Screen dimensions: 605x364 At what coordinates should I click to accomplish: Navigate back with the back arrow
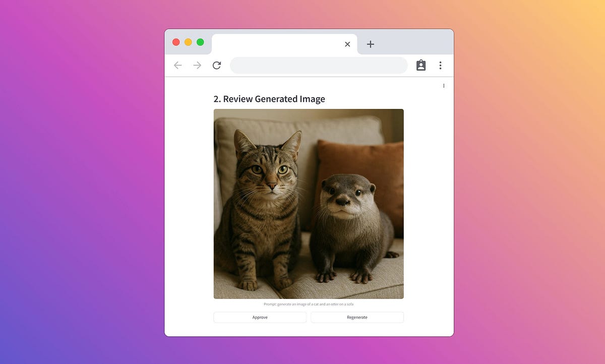coord(177,65)
